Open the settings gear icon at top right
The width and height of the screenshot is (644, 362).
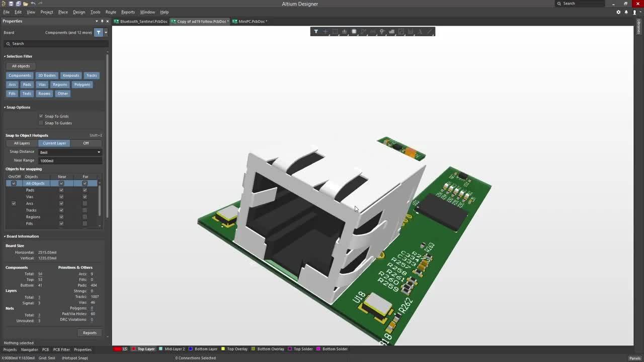[x=618, y=12]
